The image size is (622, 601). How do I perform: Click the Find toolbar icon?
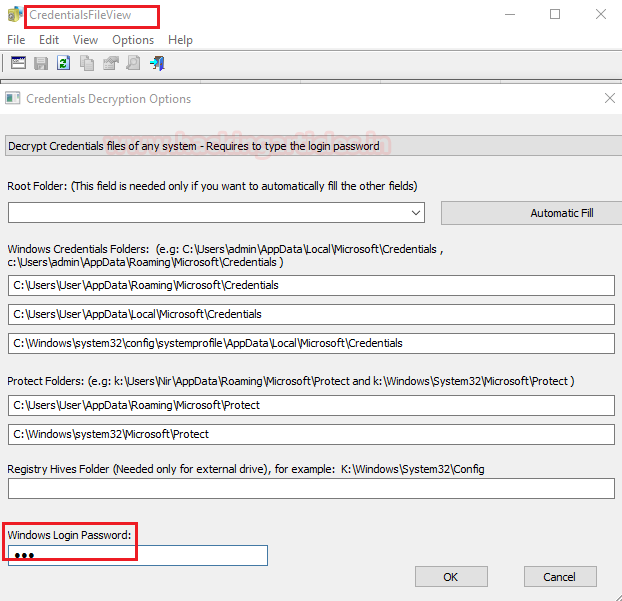coord(133,63)
